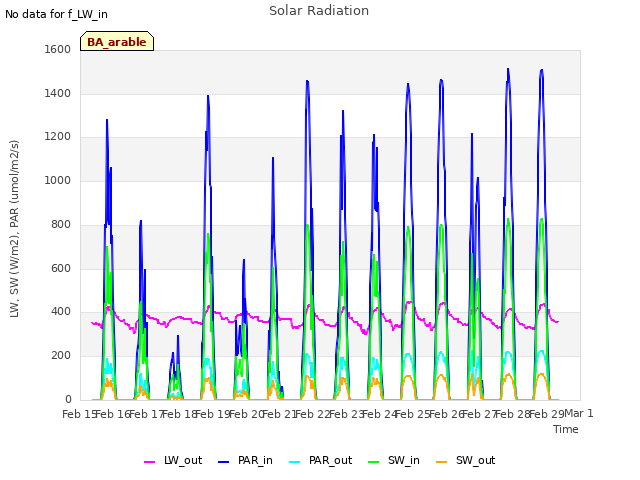The height and width of the screenshot is (480, 640).
Task: Click the 800 y-axis tick label
Action: (x=61, y=224)
